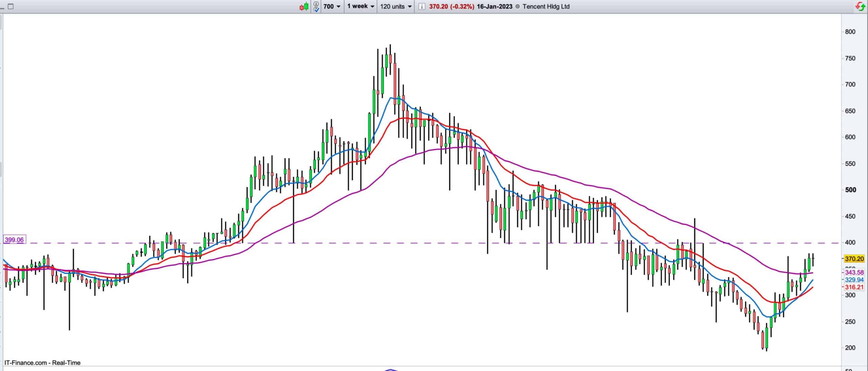The width and height of the screenshot is (868, 371).
Task: Click the blue 329.94 moving average label
Action: tap(854, 280)
